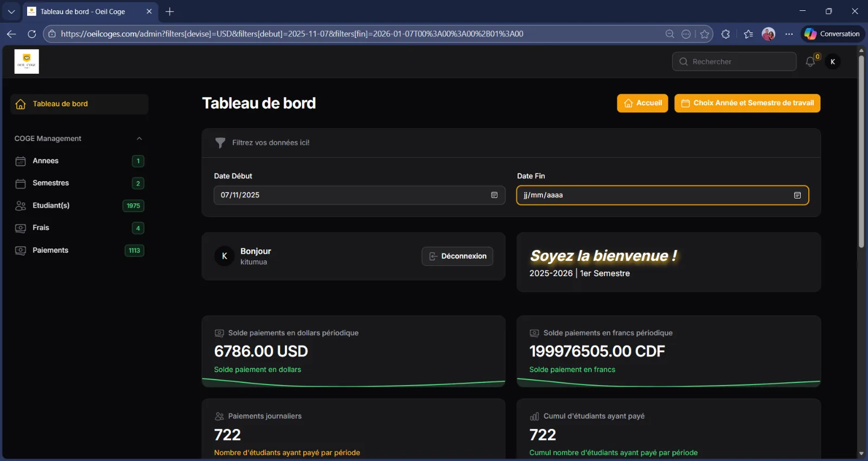Open the favorites list icon
The height and width of the screenshot is (461, 868).
click(749, 34)
